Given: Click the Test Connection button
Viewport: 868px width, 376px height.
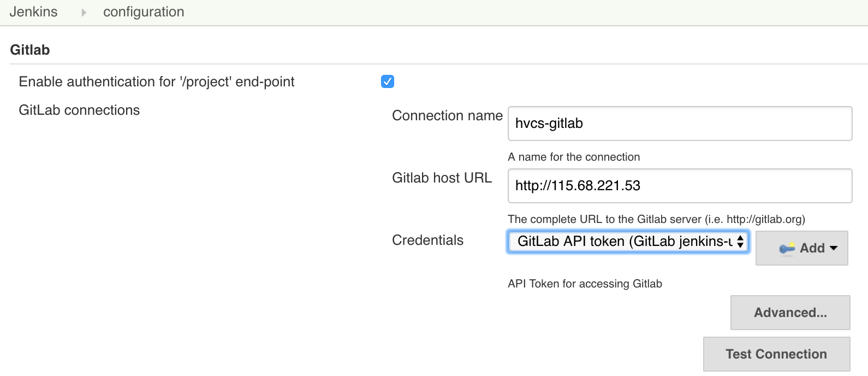Looking at the screenshot, I should (x=776, y=354).
